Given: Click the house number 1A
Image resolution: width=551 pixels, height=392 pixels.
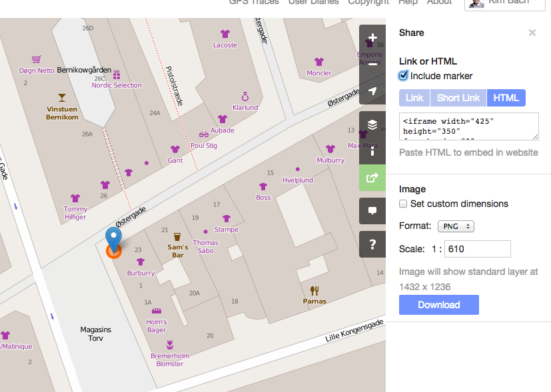Looking at the screenshot, I should 148,302.
